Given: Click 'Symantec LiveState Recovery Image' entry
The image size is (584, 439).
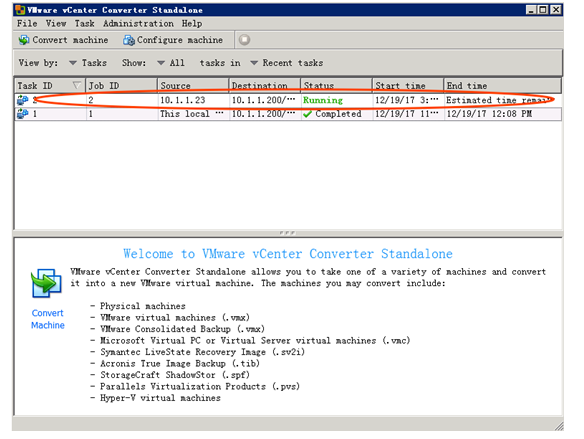Looking at the screenshot, I should (202, 352).
